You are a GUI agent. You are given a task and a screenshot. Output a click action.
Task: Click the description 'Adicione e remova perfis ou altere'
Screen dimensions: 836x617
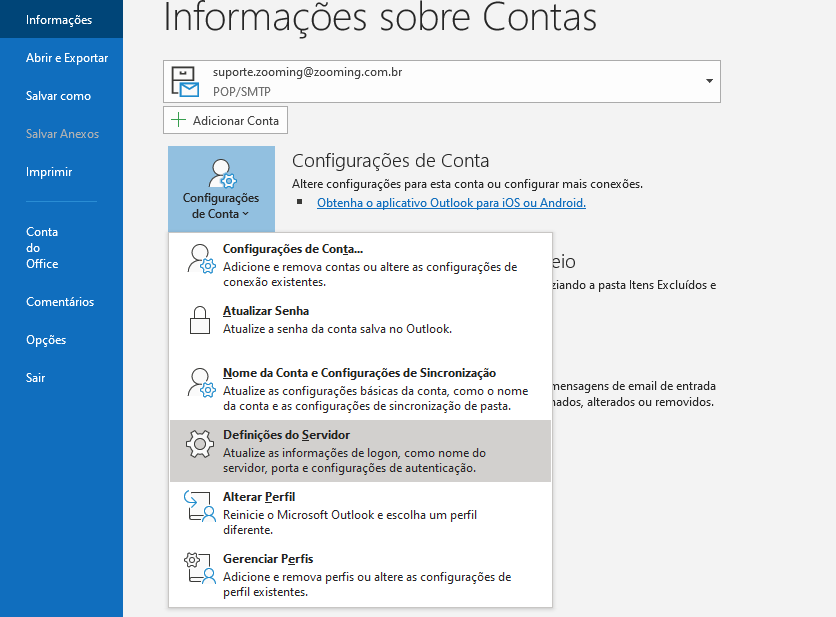coord(367,584)
